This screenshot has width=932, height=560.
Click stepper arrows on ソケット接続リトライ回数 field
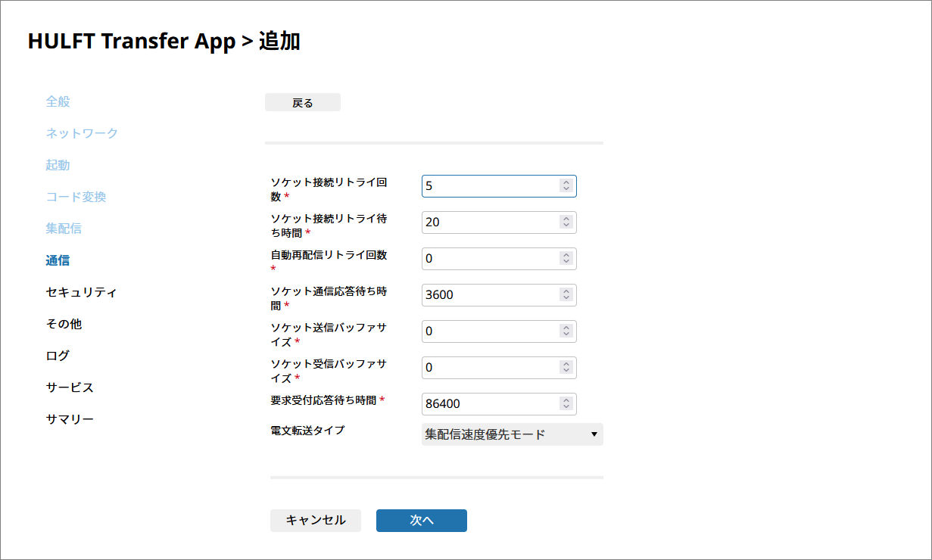(x=566, y=186)
